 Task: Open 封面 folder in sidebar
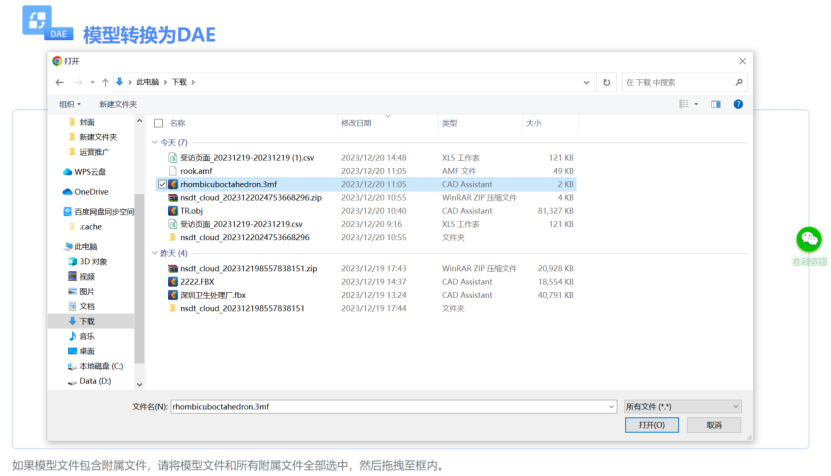(87, 122)
